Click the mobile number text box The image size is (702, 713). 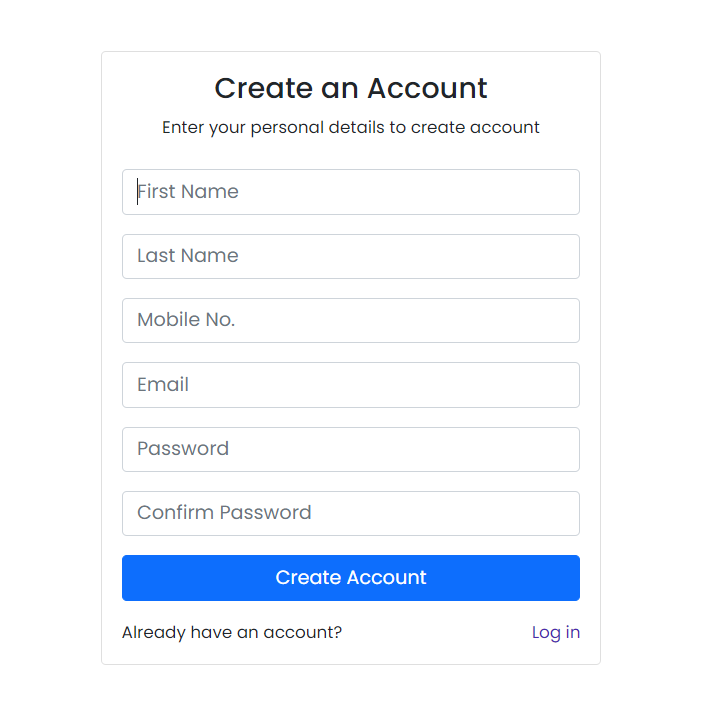(x=350, y=320)
